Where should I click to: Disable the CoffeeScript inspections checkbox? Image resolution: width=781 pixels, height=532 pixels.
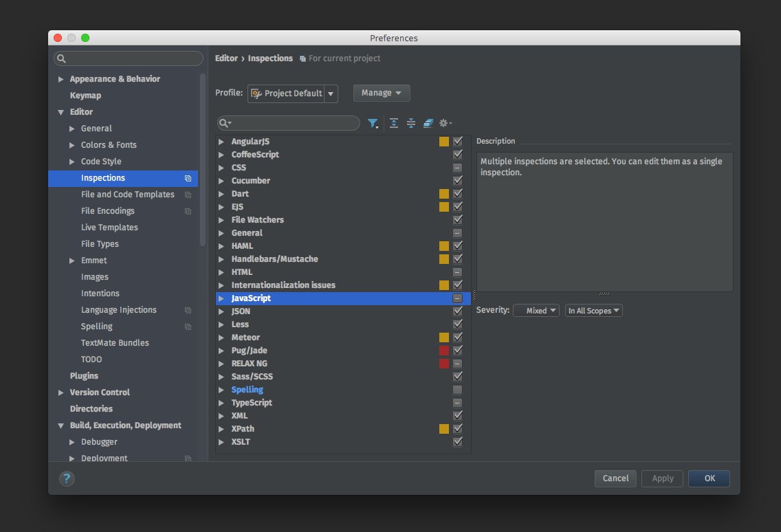click(458, 155)
